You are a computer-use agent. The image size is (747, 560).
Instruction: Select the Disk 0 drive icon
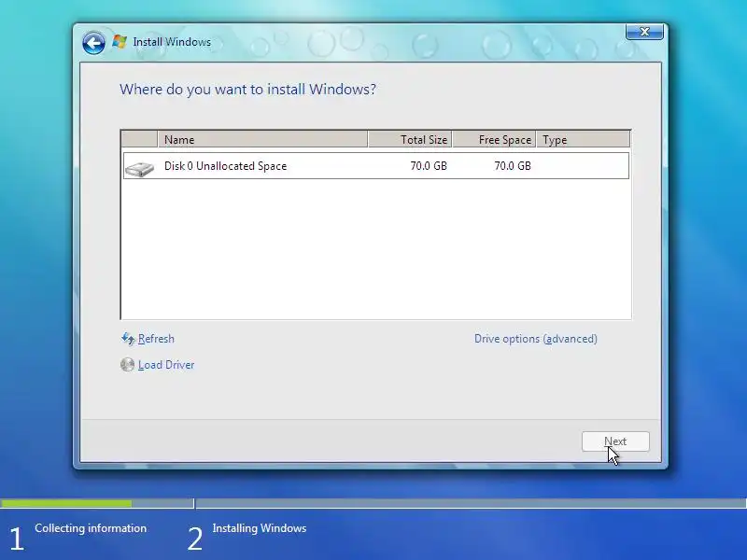139,169
